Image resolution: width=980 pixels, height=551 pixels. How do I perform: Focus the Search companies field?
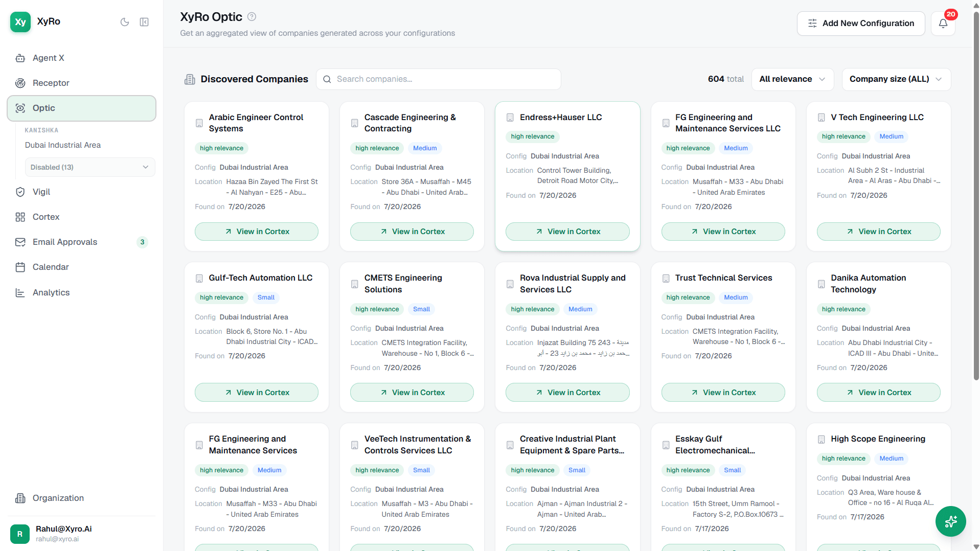tap(438, 79)
